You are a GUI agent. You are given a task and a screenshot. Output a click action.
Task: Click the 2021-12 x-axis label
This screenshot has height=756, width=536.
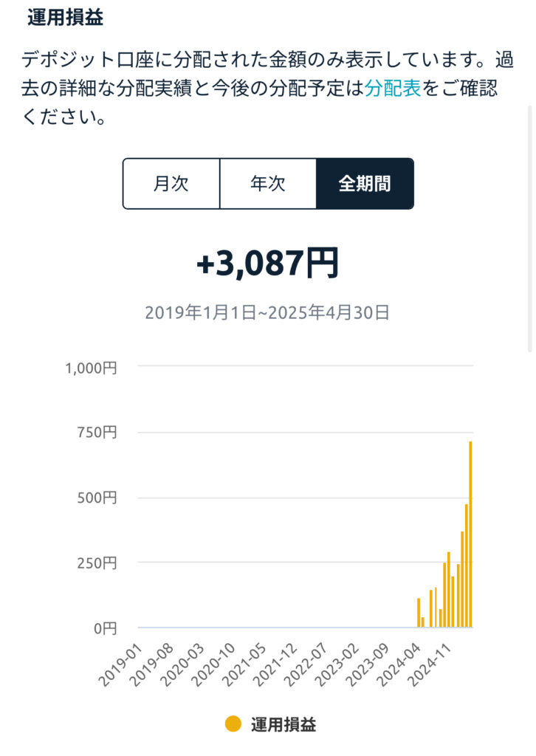click(275, 664)
